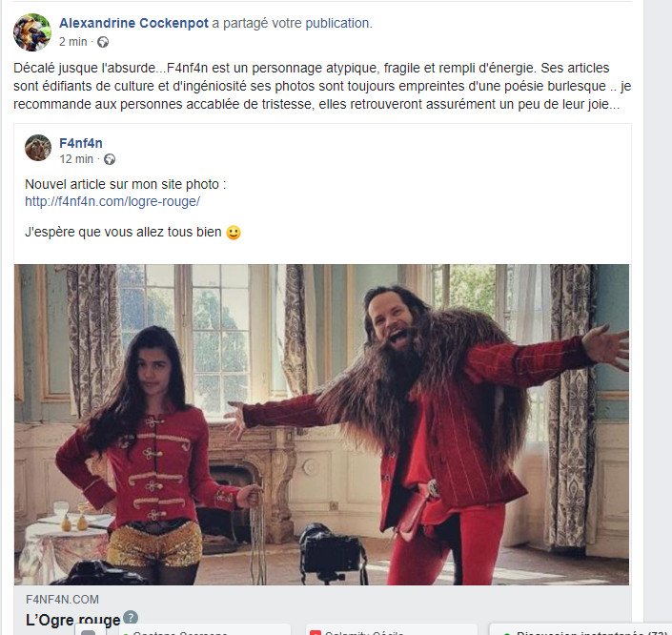Click Alexandrine's 'Décalé jusque l'absurde' post text
Image resolution: width=672 pixels, height=635 pixels.
click(x=322, y=86)
